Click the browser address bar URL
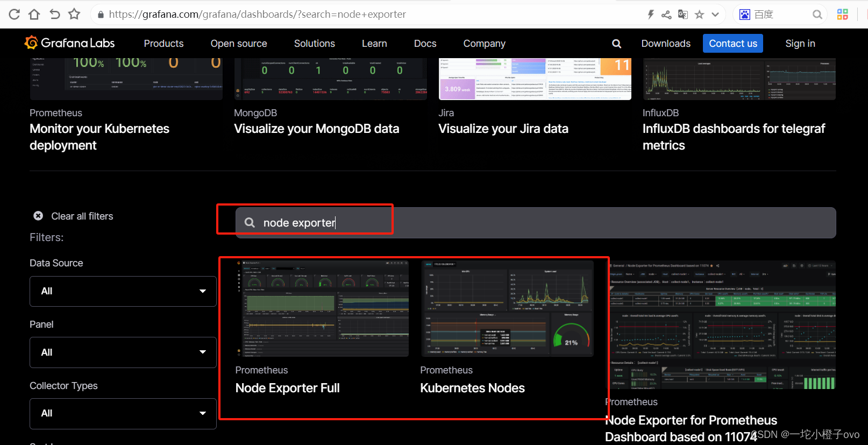 [x=258, y=15]
